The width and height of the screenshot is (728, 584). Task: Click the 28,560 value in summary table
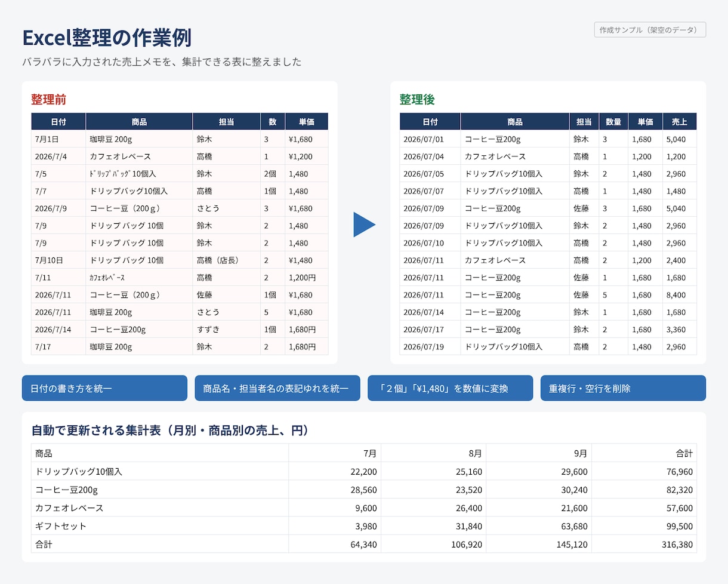tap(335, 490)
